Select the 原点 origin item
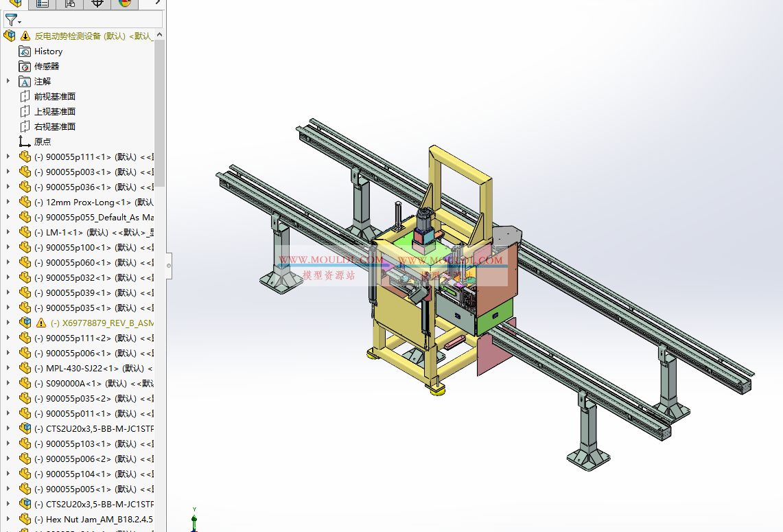This screenshot has height=532, width=783. click(x=43, y=142)
